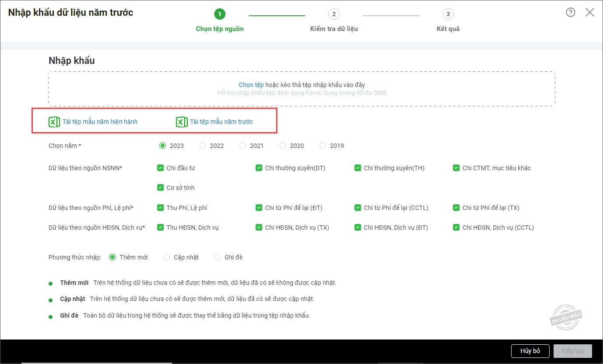The height and width of the screenshot is (364, 603).
Task: Click the help question mark icon
Action: 570,12
